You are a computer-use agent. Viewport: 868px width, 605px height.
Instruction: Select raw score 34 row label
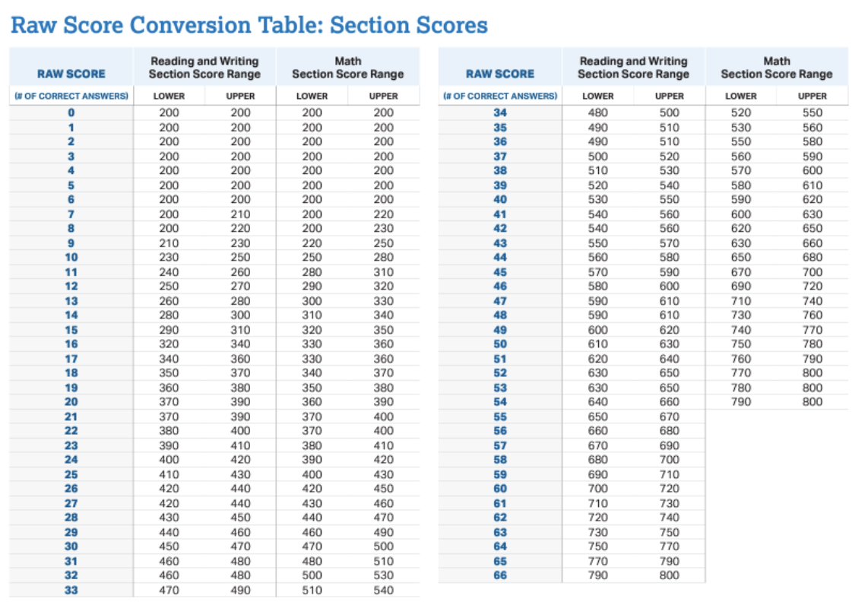point(500,112)
